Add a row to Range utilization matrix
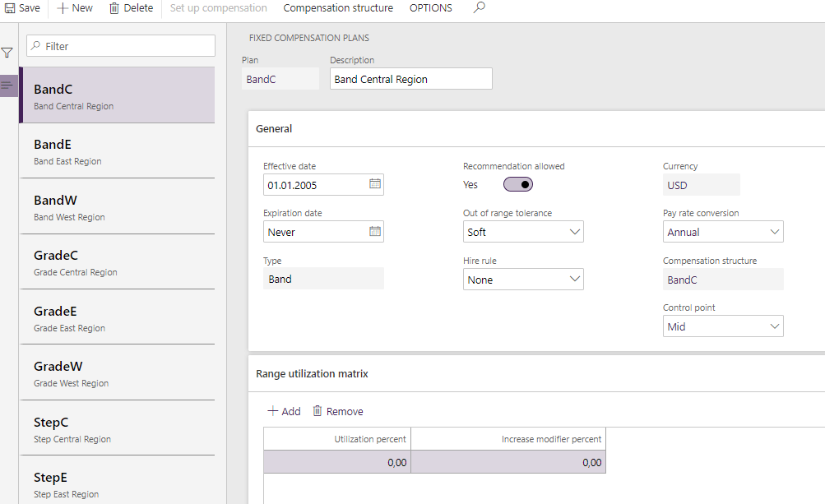This screenshot has height=504, width=825. tap(284, 411)
